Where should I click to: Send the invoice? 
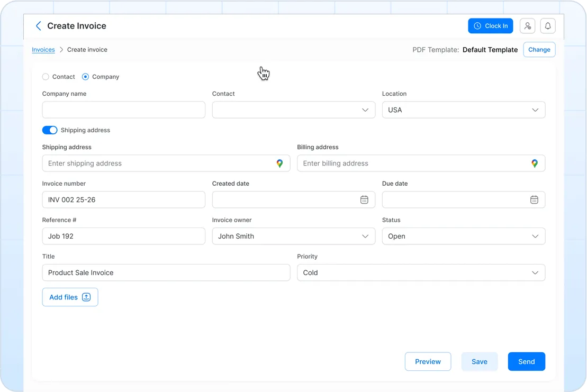[x=526, y=362]
